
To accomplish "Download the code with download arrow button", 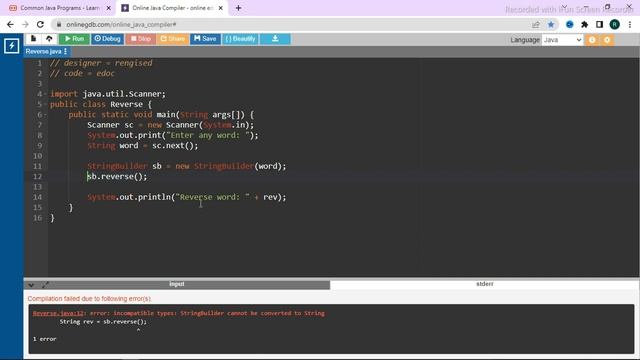I will coord(275,39).
